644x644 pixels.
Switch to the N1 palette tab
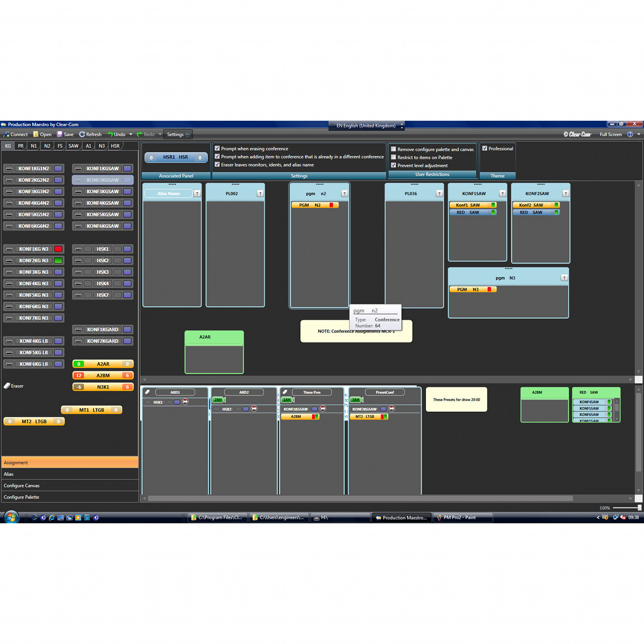[33, 146]
